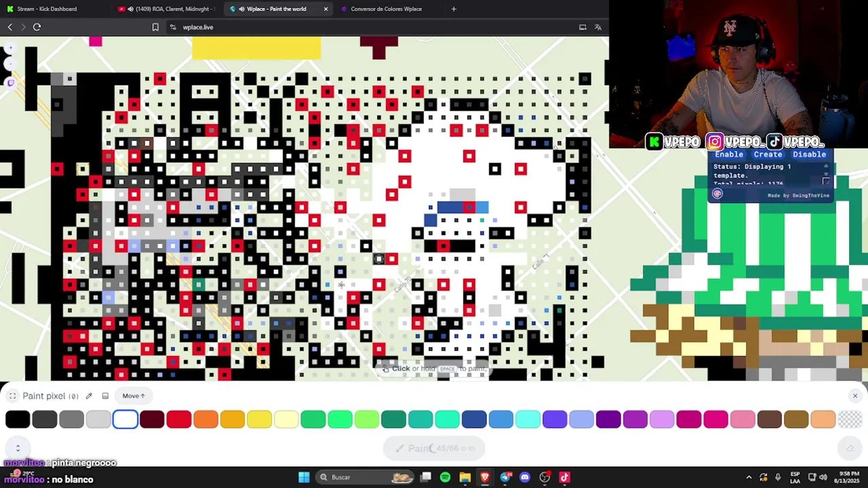Click the Create template button

[768, 154]
